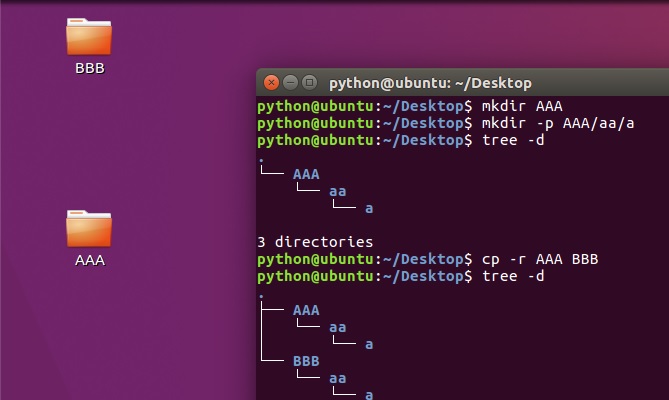Click 'aa' under BBB in tree output

[337, 378]
